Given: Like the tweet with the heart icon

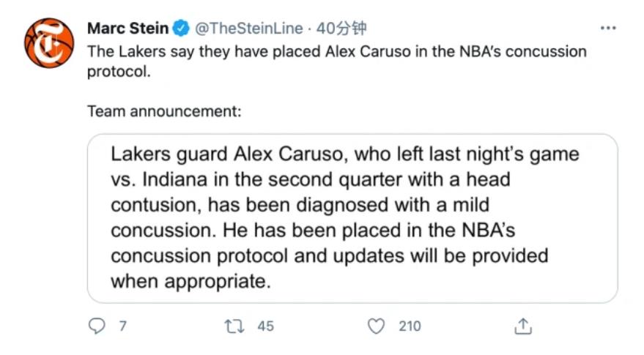Looking at the screenshot, I should (376, 326).
